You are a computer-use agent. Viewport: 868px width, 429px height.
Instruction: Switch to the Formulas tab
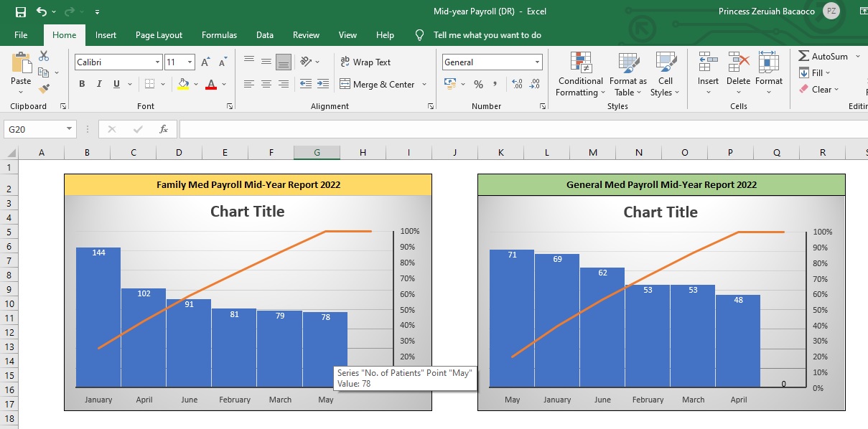pos(219,35)
